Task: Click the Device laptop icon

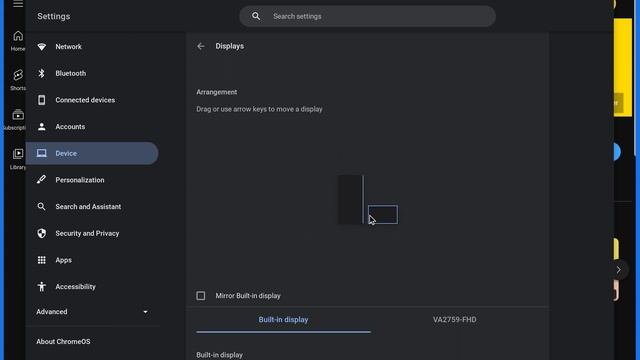Action: click(x=41, y=153)
